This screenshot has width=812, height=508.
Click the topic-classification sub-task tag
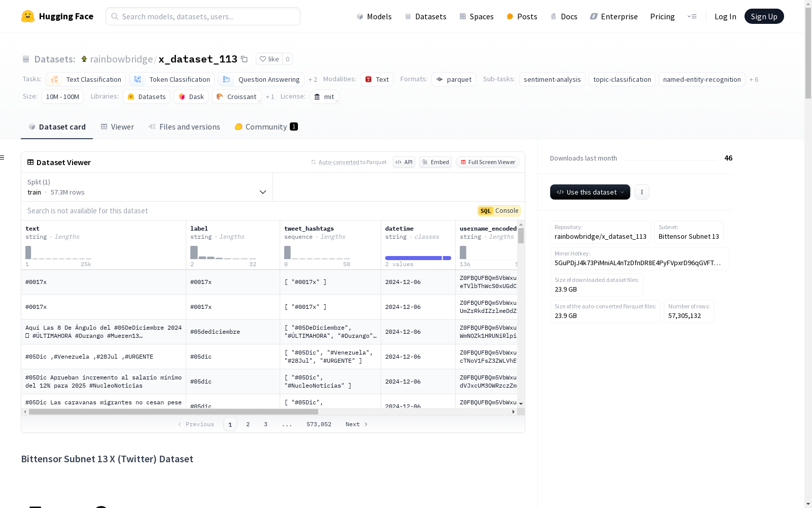click(x=622, y=80)
